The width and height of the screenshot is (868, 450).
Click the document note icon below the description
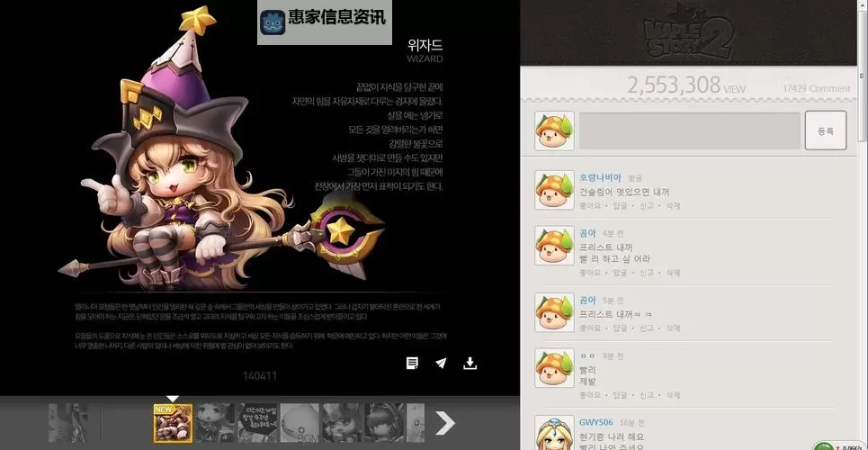coord(412,363)
